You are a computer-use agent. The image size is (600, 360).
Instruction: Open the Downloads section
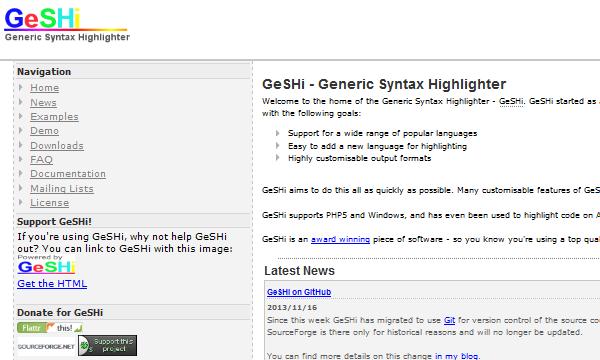[x=57, y=145]
